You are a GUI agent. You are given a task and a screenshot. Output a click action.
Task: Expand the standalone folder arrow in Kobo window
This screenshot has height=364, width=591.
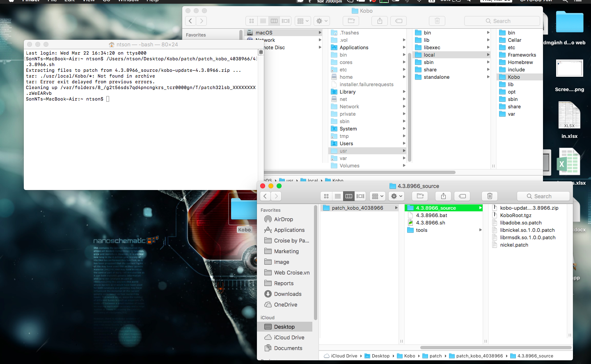(488, 77)
